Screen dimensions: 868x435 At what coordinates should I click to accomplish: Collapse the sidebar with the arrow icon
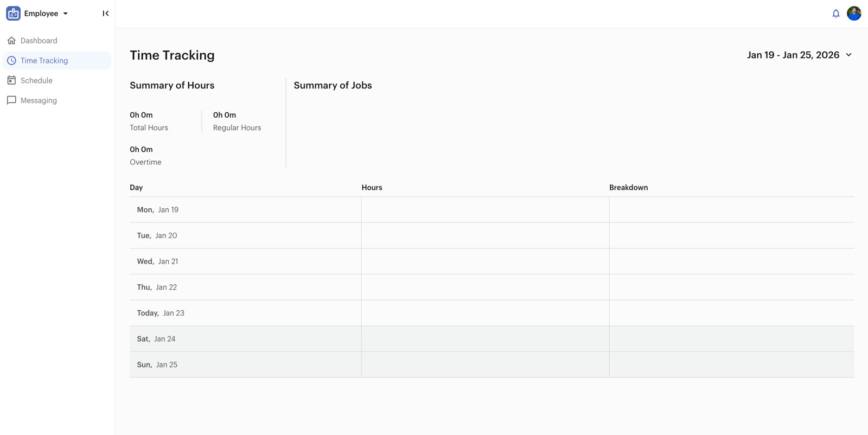[x=106, y=14]
